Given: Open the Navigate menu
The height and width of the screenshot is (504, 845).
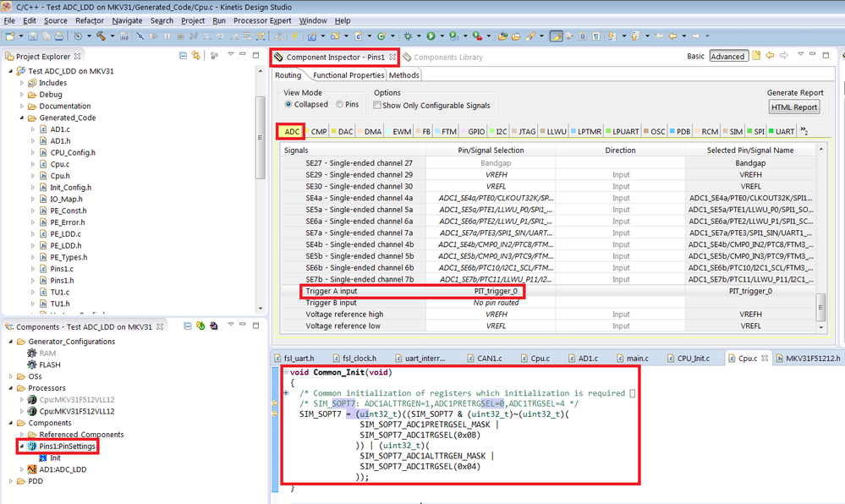Looking at the screenshot, I should (127, 20).
